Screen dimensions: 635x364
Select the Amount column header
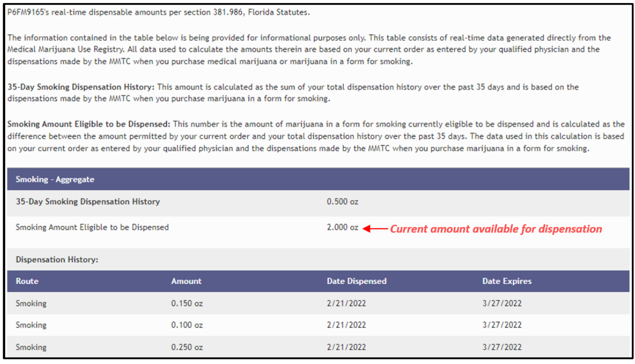[x=186, y=281]
